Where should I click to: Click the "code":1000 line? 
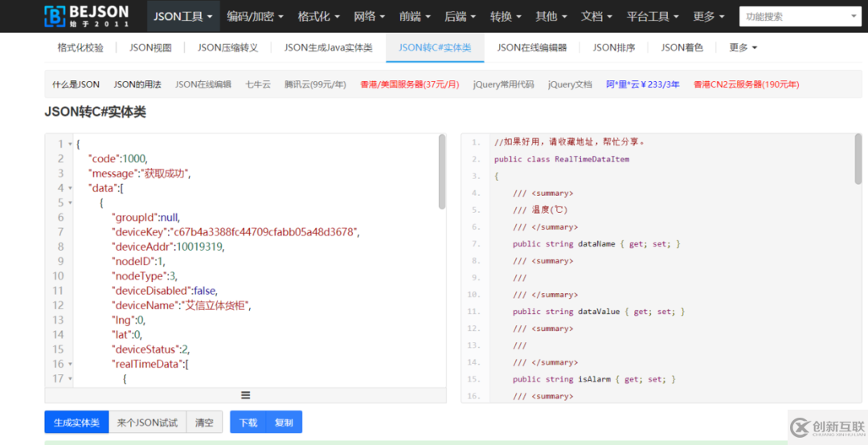click(x=118, y=159)
